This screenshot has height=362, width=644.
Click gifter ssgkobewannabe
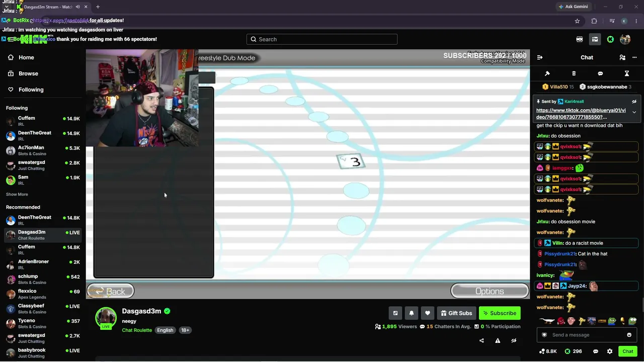[605, 87]
